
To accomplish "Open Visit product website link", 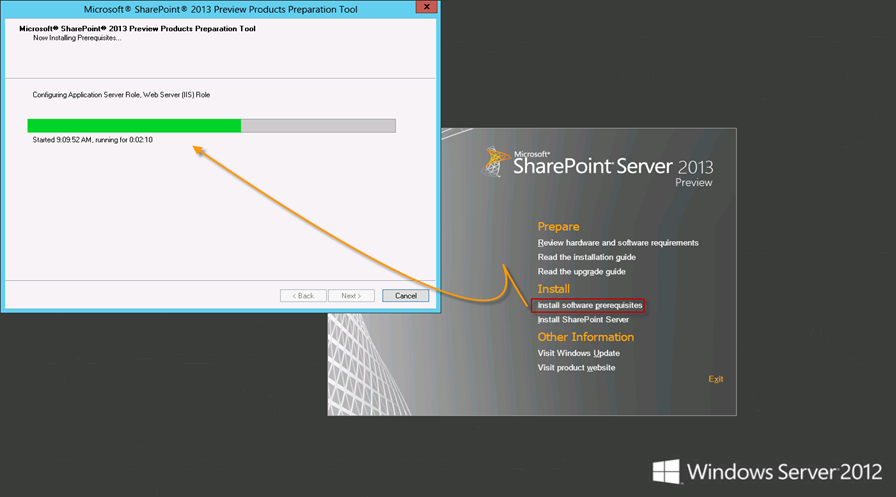I will 576,367.
